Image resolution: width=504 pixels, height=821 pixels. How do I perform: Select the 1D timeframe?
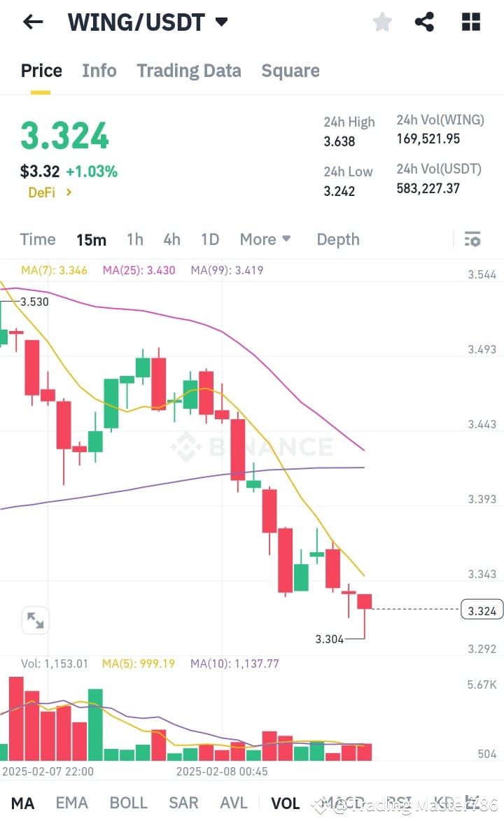click(x=209, y=239)
